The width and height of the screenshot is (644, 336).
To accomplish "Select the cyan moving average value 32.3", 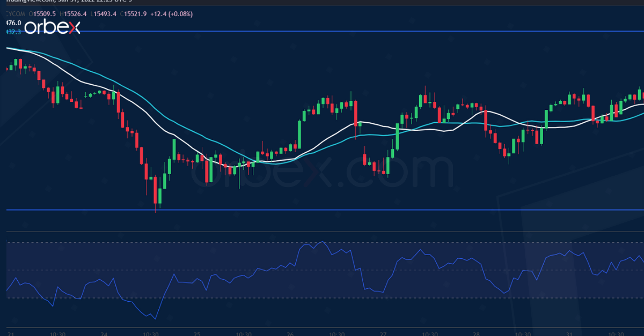I will [13, 32].
